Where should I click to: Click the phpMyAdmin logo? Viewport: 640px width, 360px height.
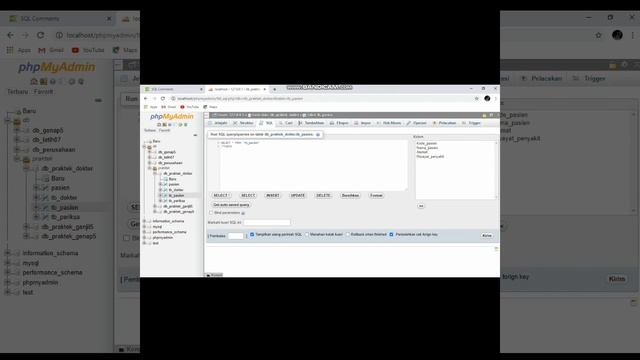172,117
